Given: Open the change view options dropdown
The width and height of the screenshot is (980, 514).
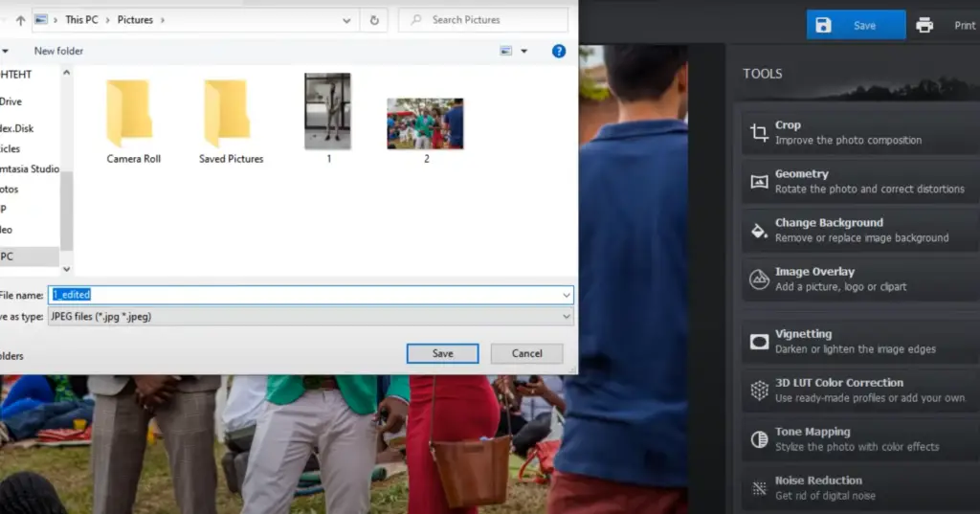Looking at the screenshot, I should [523, 51].
